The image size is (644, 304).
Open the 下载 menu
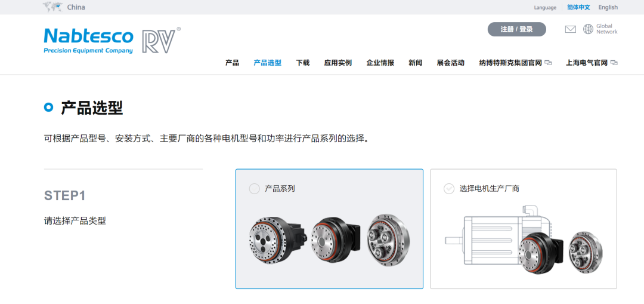[303, 63]
